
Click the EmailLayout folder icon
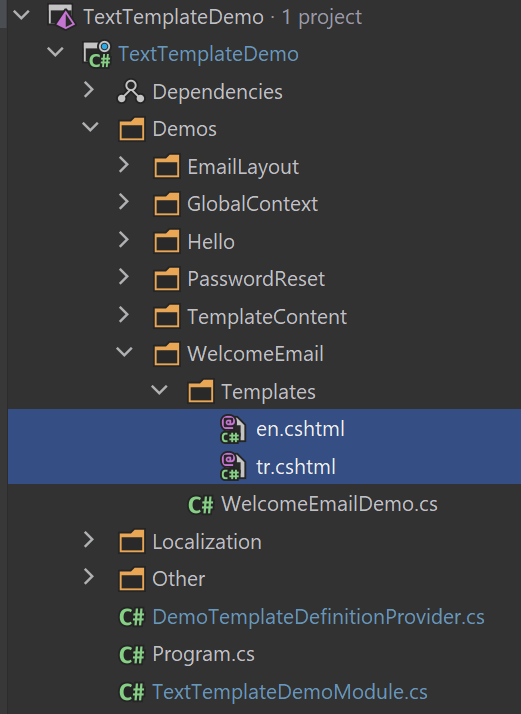167,167
